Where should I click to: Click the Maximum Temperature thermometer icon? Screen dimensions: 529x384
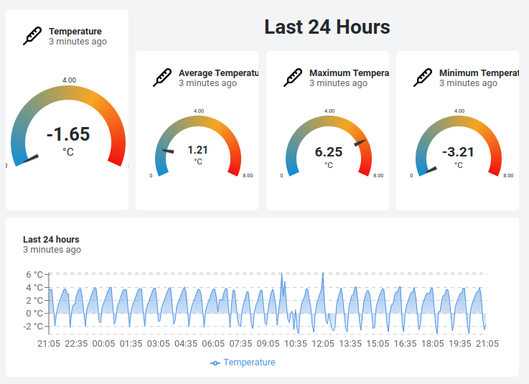(x=293, y=78)
